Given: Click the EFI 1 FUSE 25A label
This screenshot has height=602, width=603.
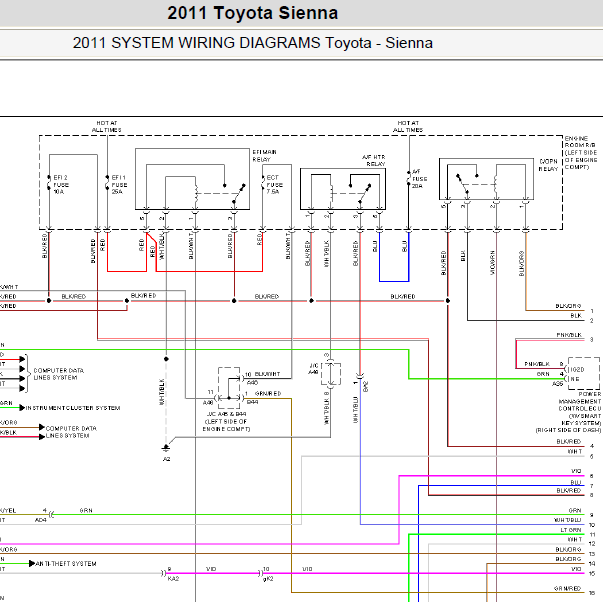Looking at the screenshot, I should click(119, 185).
